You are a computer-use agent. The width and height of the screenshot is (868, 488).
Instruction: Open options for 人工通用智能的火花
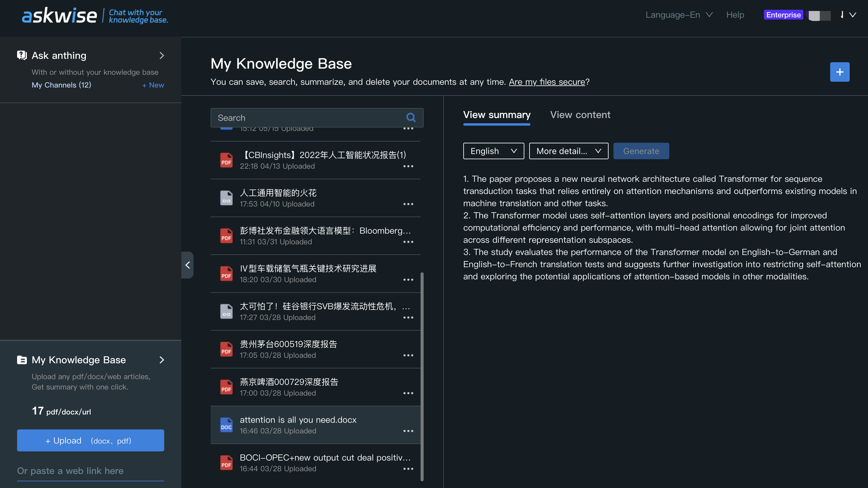408,204
